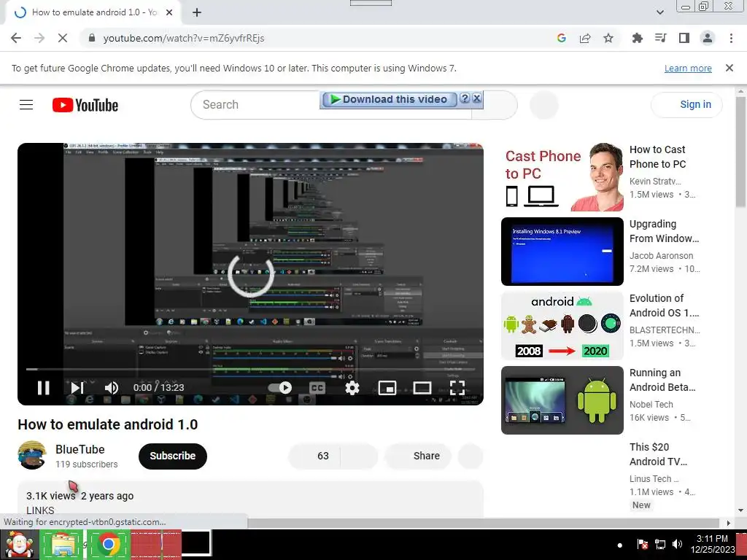
Task: Click Download this video button
Action: click(x=390, y=99)
